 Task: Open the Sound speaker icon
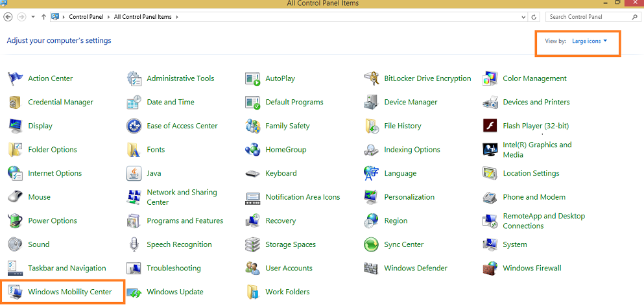[15, 244]
